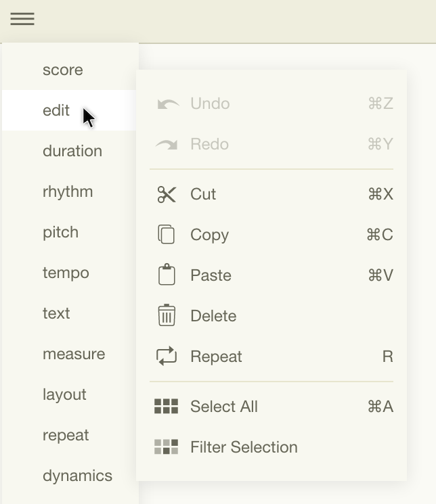Viewport: 436px width, 504px height.
Task: Click the Filter Selection grid icon
Action: coord(167,447)
